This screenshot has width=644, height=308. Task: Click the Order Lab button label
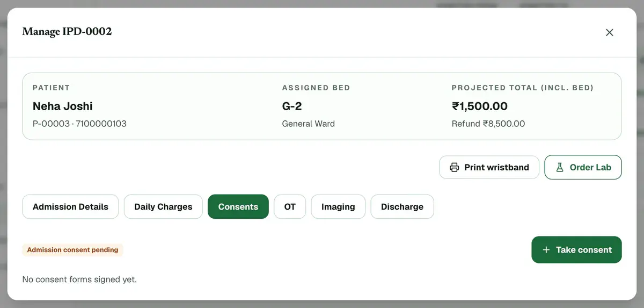(x=590, y=167)
